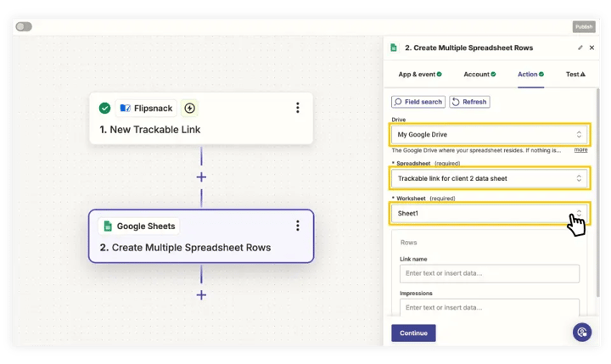Click the Publish button
The height and width of the screenshot is (364, 611).
(x=583, y=26)
